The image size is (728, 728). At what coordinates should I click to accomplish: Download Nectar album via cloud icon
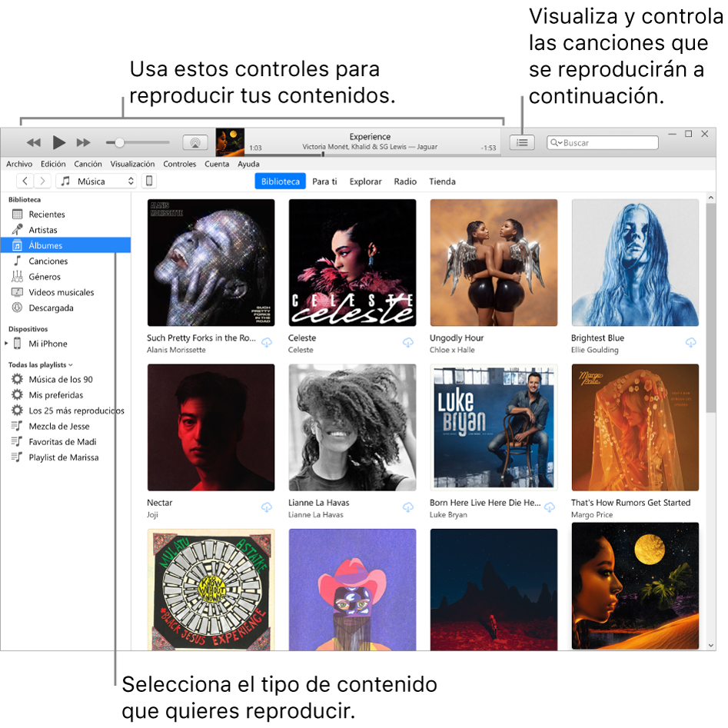267,507
